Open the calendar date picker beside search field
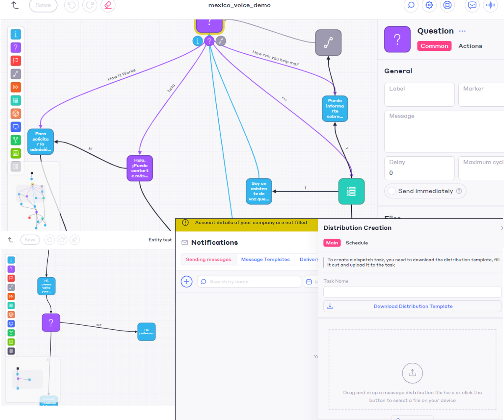Image resolution: width=504 pixels, height=420 pixels. (x=309, y=282)
